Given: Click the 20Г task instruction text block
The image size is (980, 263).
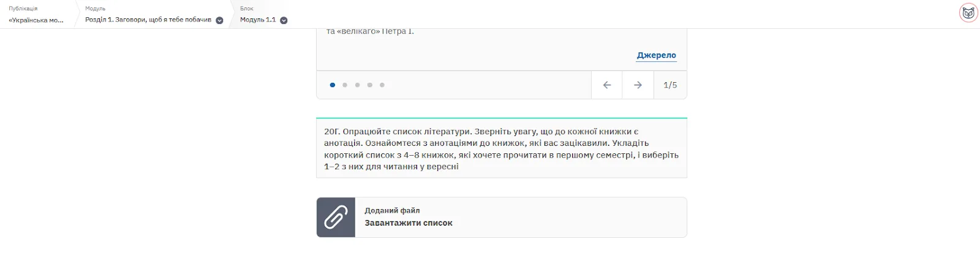Looking at the screenshot, I should pos(502,148).
